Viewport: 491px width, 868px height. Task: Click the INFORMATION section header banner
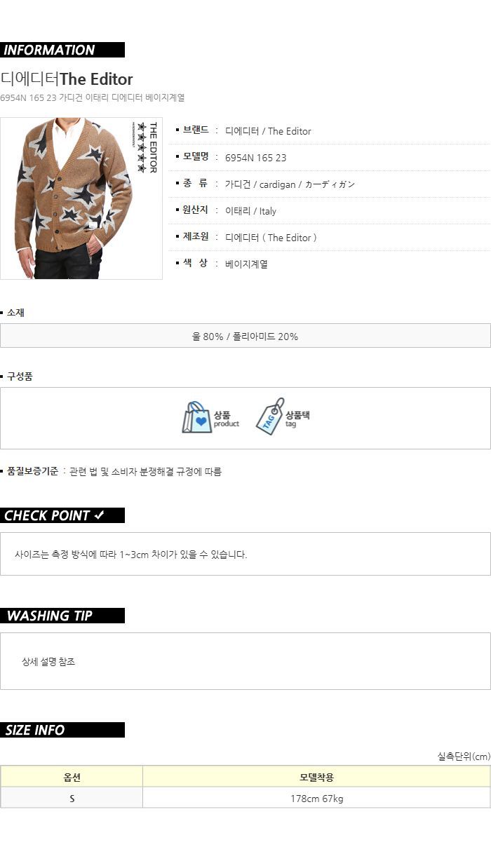(62, 50)
